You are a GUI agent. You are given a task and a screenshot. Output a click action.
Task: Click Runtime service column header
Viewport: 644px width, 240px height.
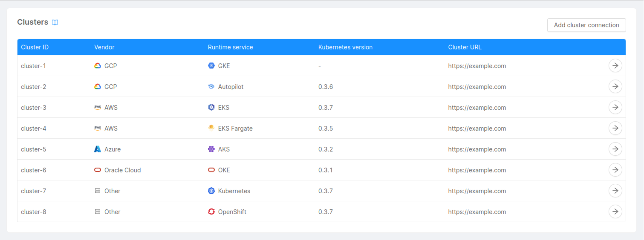click(x=230, y=47)
